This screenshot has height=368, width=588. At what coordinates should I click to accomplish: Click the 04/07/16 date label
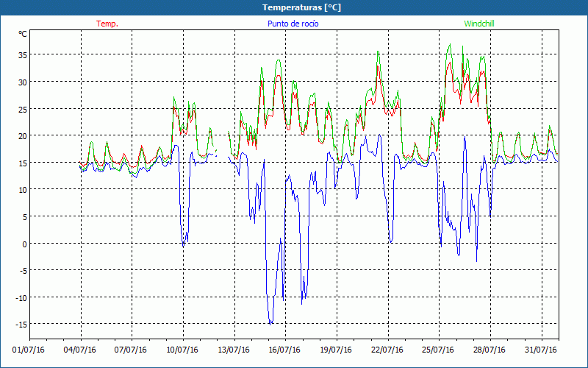[x=80, y=350]
